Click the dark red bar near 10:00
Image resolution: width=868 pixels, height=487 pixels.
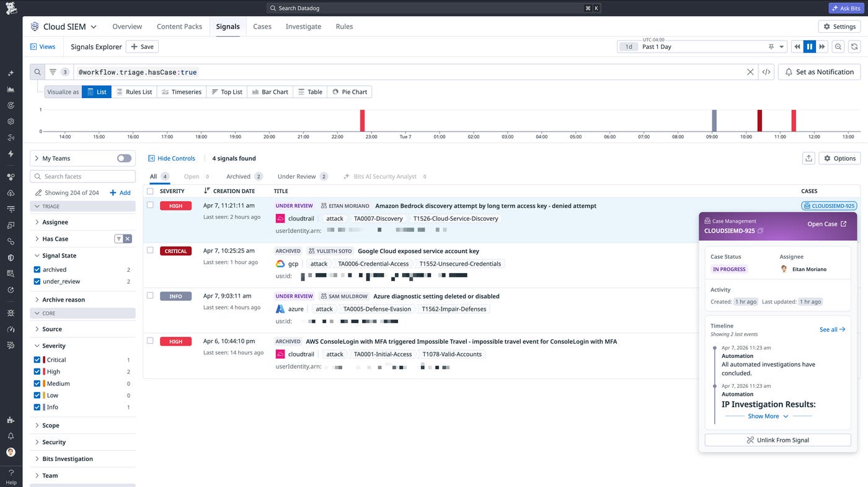click(x=759, y=120)
